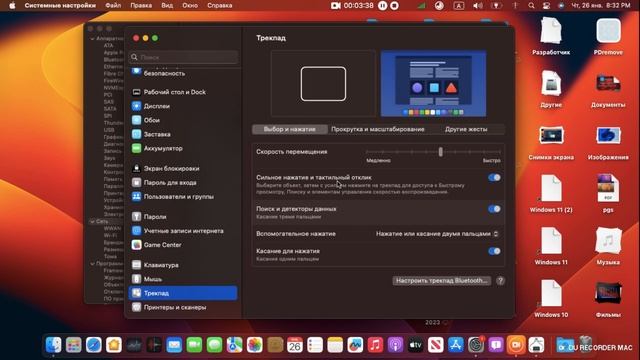The width and height of the screenshot is (640, 360).
Task: Open Spotlight search in menu bar
Action: 531,6
